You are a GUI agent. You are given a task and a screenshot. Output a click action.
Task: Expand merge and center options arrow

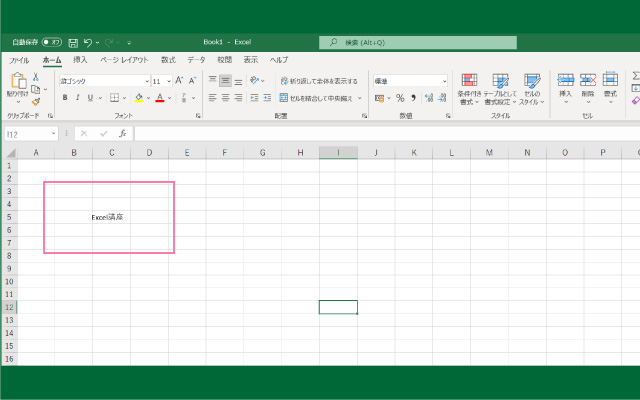pyautogui.click(x=360, y=98)
